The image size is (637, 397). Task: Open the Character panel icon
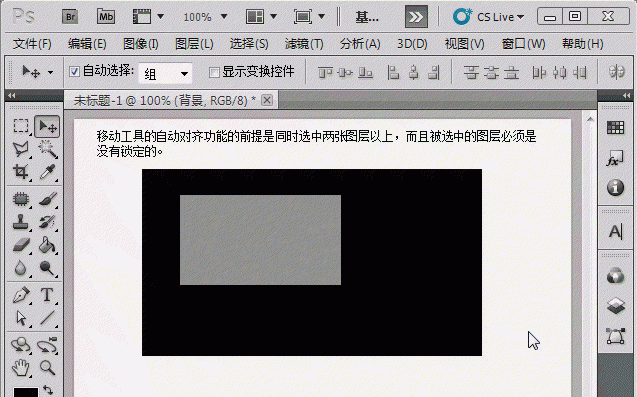pyautogui.click(x=615, y=232)
